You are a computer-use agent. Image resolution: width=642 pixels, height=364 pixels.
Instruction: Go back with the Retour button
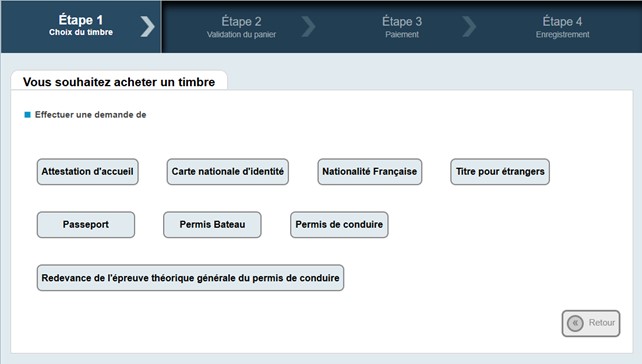click(591, 323)
